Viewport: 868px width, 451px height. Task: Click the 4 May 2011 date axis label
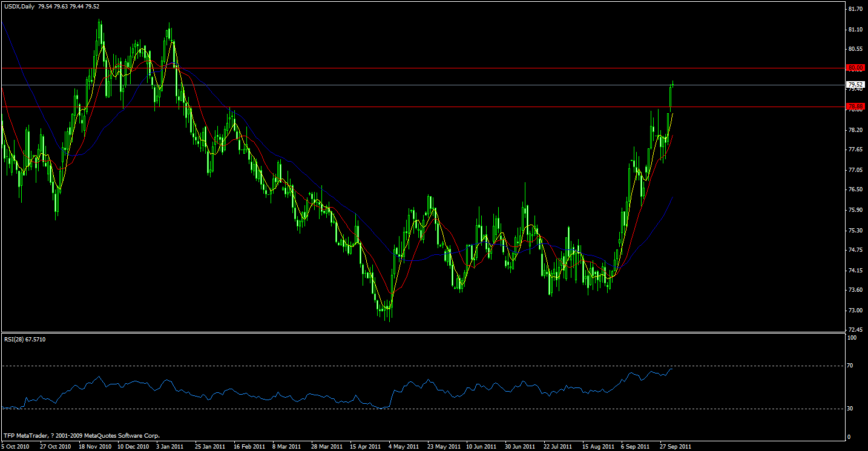403,446
